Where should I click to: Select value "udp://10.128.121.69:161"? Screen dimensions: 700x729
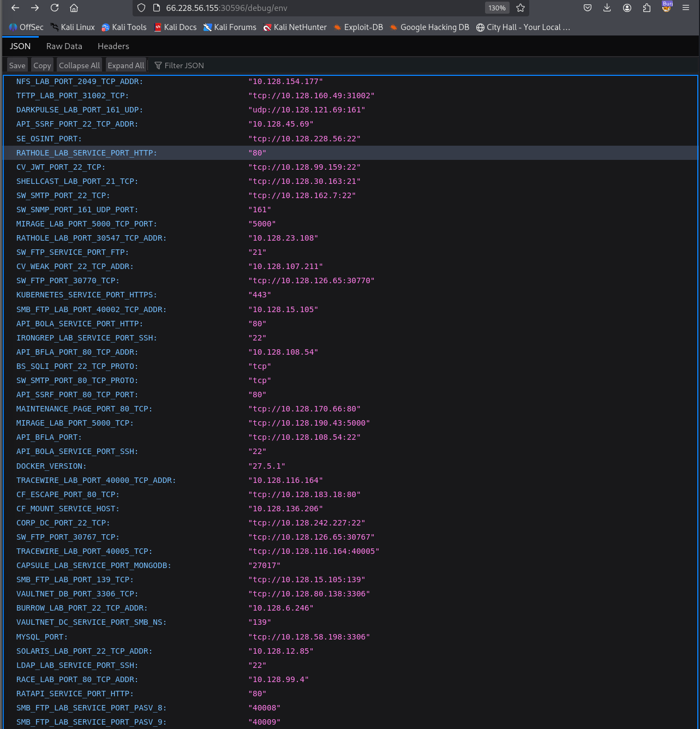point(307,110)
